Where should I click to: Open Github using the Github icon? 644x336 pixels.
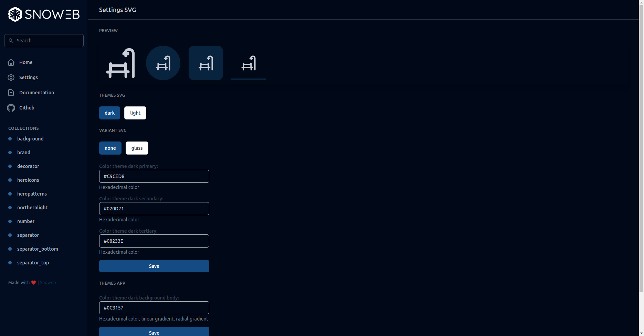[x=11, y=107]
